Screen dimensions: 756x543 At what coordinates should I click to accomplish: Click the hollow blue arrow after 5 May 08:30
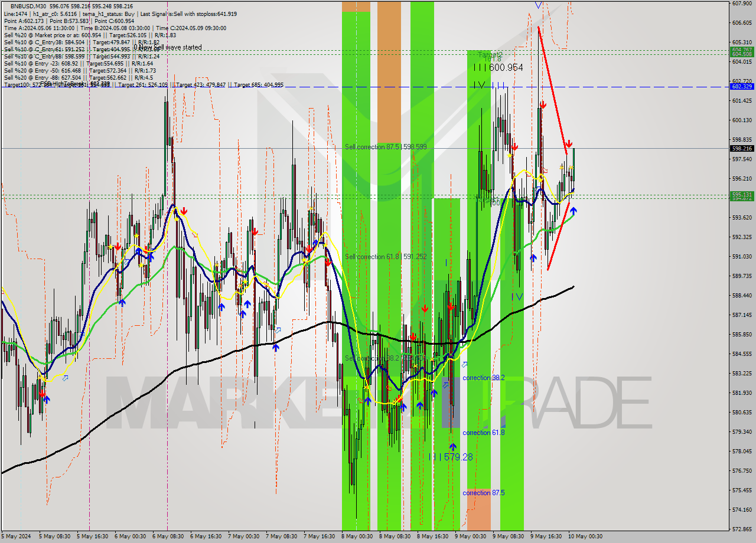(65, 377)
